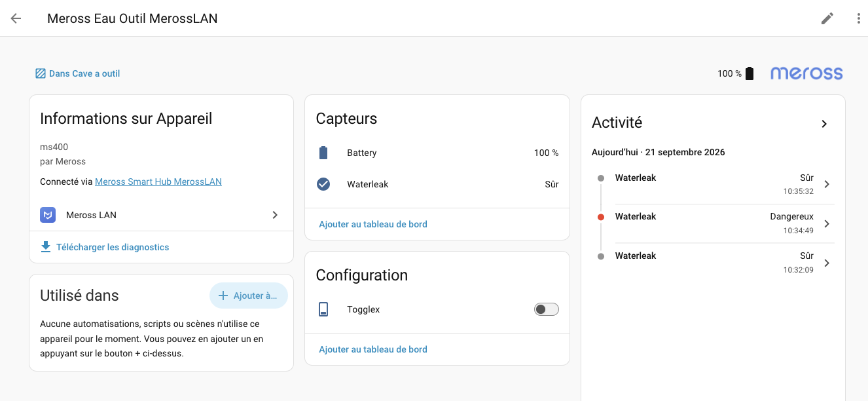
Task: Click the download icon for diagnostics
Action: point(46,247)
